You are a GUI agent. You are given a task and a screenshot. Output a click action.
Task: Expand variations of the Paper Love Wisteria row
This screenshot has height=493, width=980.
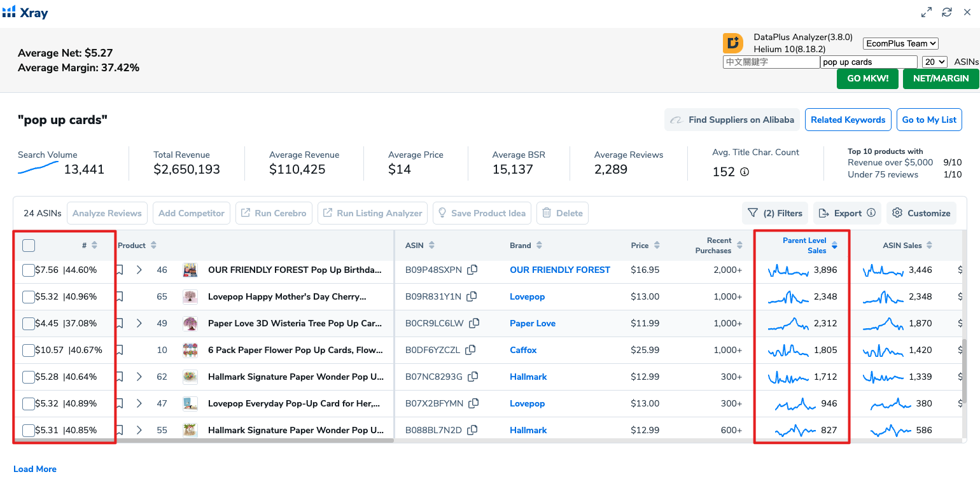coord(139,323)
